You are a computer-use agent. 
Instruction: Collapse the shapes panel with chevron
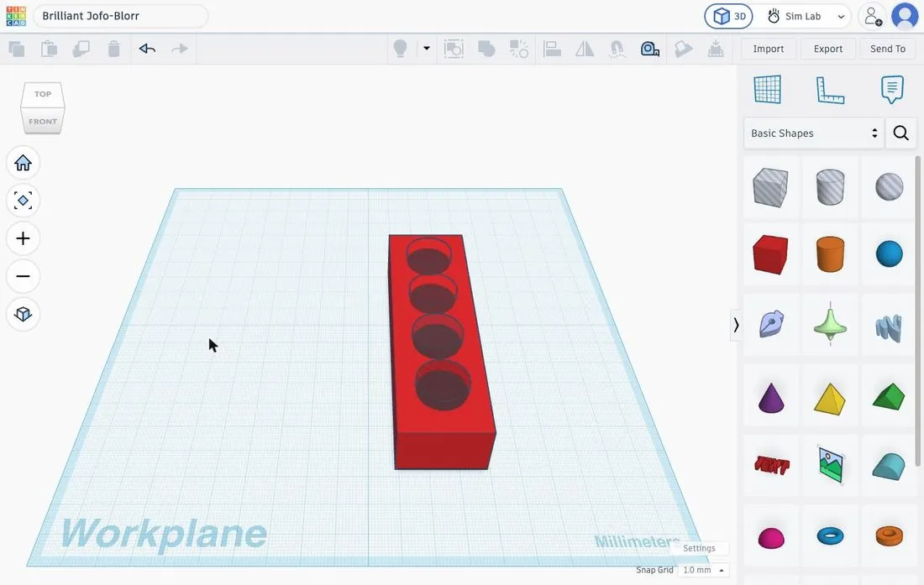pyautogui.click(x=736, y=325)
